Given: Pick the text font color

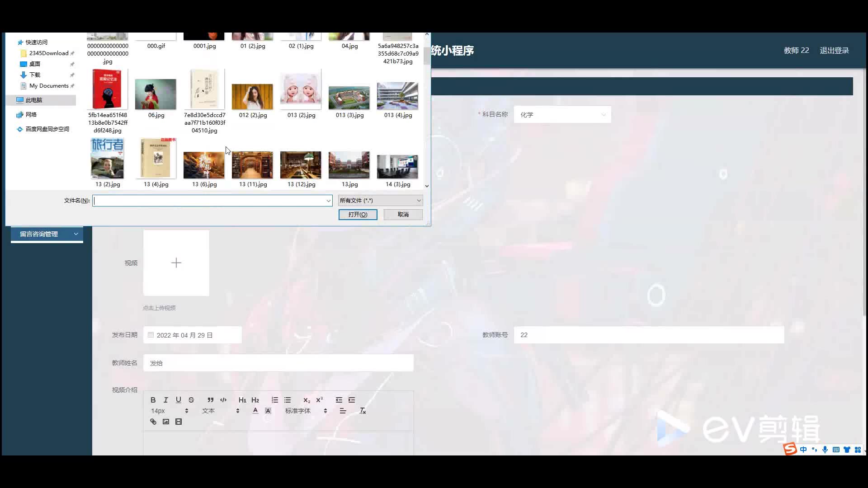Looking at the screenshot, I should coord(255,411).
